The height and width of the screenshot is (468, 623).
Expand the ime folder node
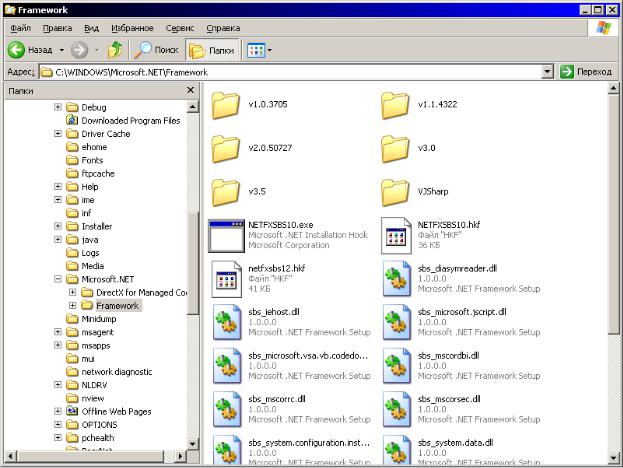pos(58,199)
